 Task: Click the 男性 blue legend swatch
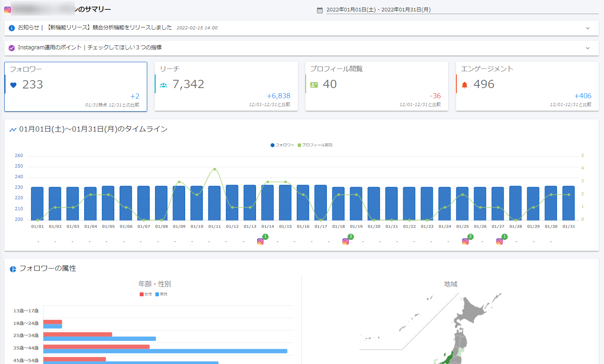pyautogui.click(x=157, y=294)
